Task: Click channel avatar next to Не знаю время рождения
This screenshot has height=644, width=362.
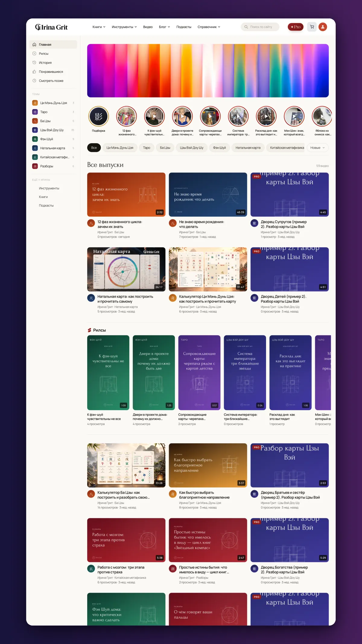Action: pyautogui.click(x=173, y=223)
